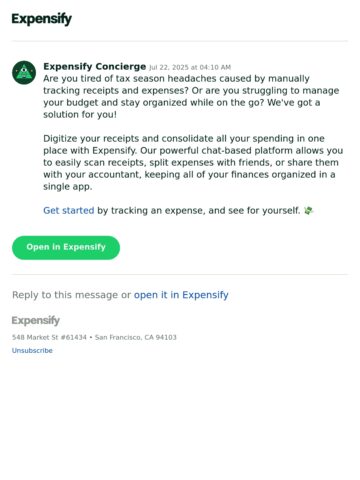Click the 'Reply to this message' text

coord(65,295)
